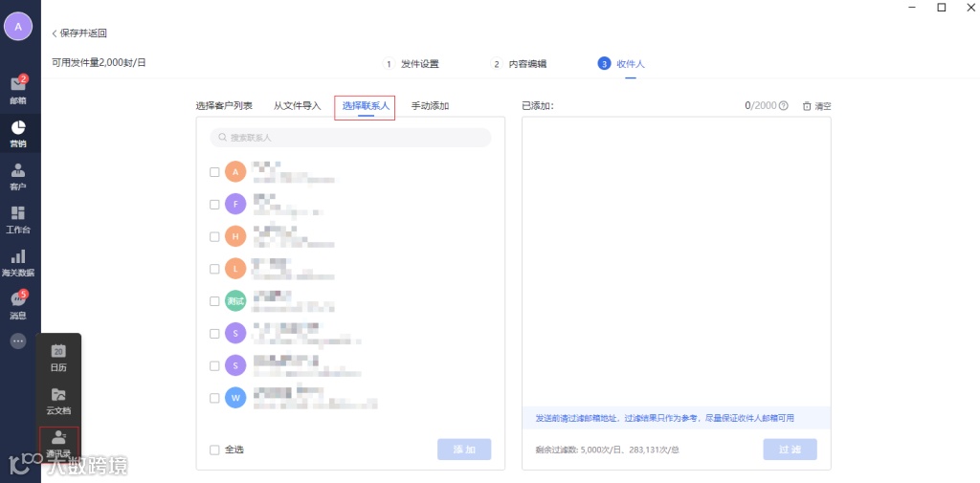The width and height of the screenshot is (980, 483).
Task: Click the 已添加 label
Action: point(538,105)
